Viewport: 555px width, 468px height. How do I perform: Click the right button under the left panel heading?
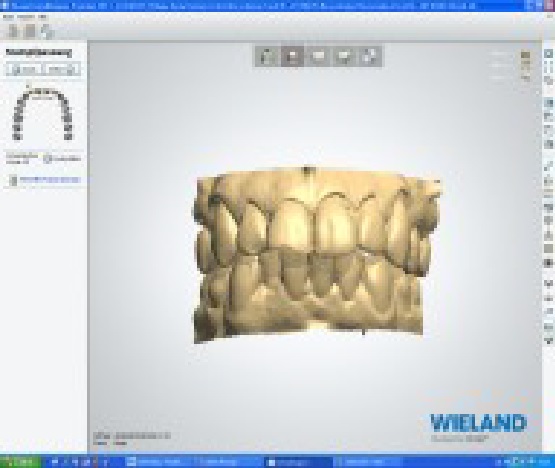[62, 69]
